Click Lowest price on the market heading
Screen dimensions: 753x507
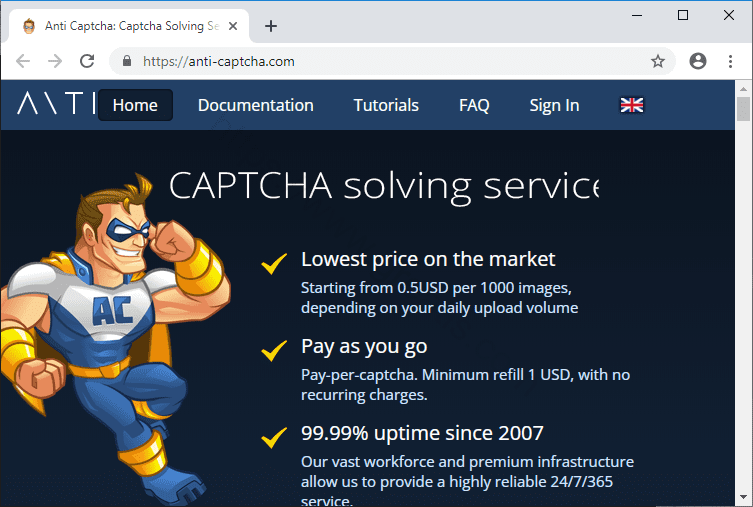[x=428, y=259]
